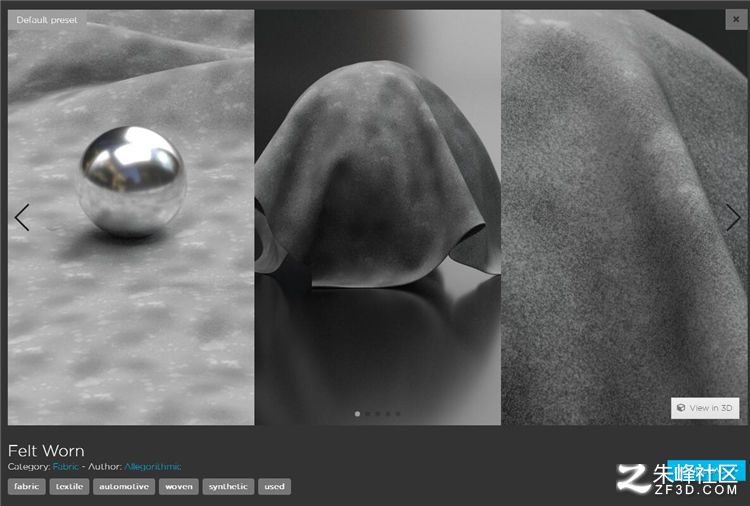Viewport: 750px width, 506px height.
Task: Filter by the synthetic tag
Action: 228,486
